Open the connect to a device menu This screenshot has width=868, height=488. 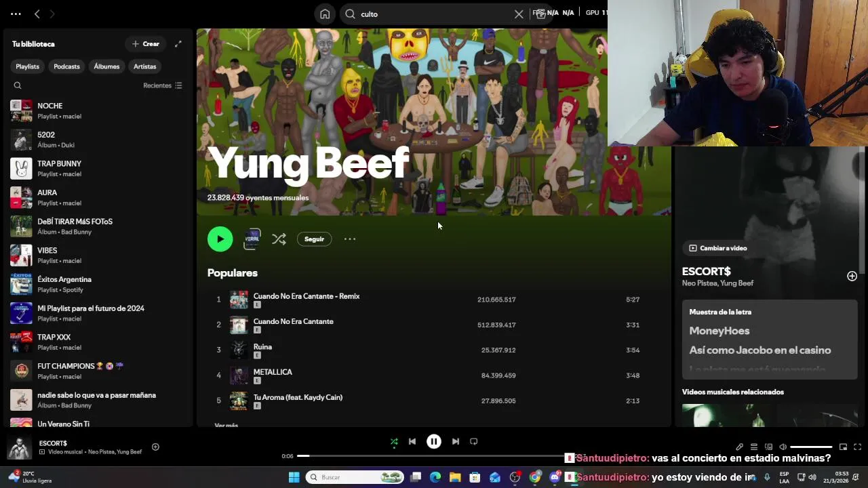768,447
